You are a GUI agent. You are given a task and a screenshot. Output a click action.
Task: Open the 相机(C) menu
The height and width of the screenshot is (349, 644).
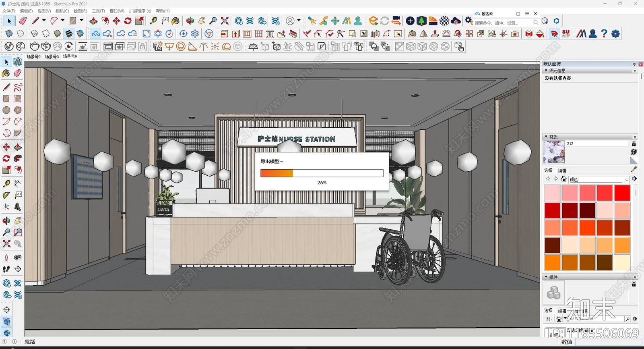tap(62, 11)
